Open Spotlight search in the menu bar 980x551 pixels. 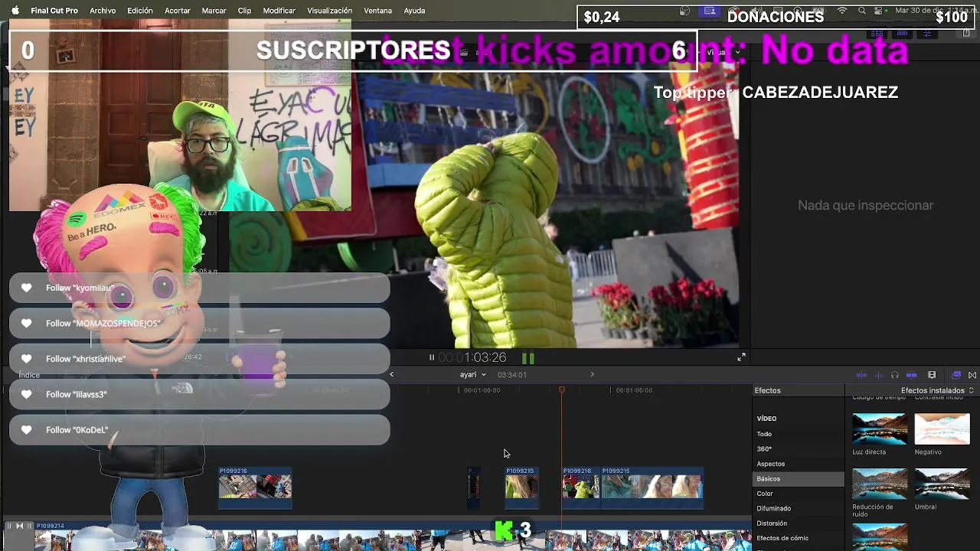click(x=862, y=11)
